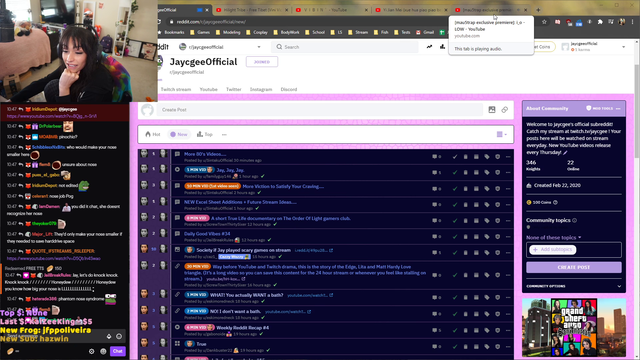Click the search magnifier icon in Reddit search bar
Viewport: 640px width, 360px height.
(x=279, y=47)
